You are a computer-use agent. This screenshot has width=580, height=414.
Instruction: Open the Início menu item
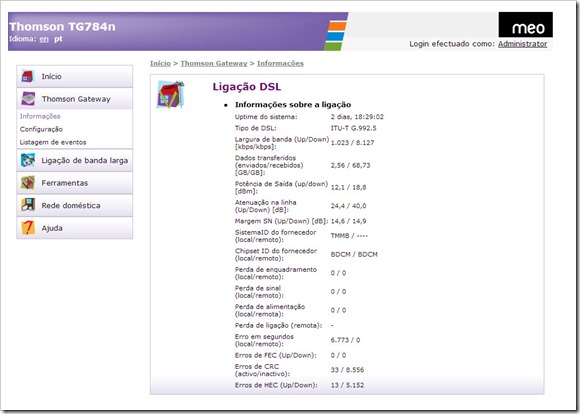click(x=74, y=77)
